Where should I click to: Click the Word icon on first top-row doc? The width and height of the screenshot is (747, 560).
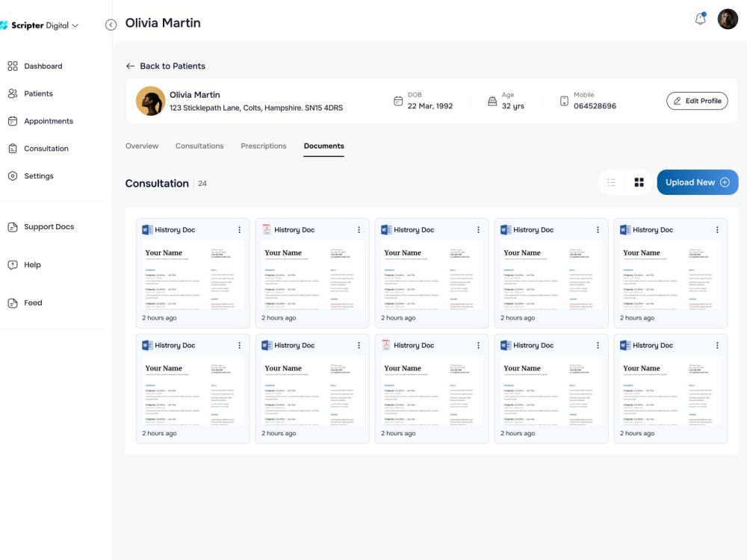pyautogui.click(x=147, y=230)
